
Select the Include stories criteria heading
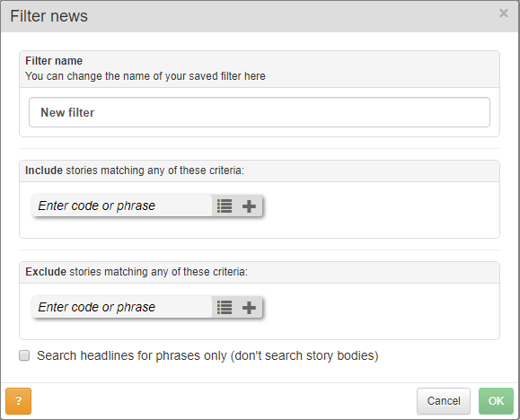point(135,171)
